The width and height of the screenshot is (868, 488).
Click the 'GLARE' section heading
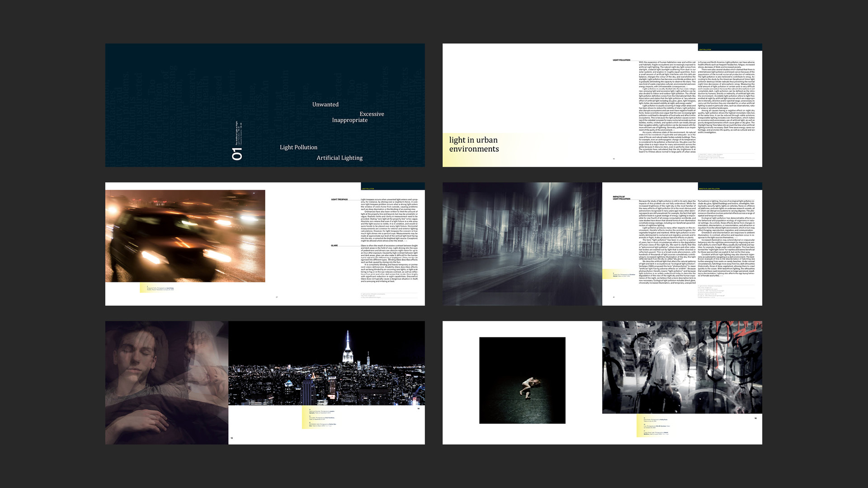pyautogui.click(x=335, y=245)
